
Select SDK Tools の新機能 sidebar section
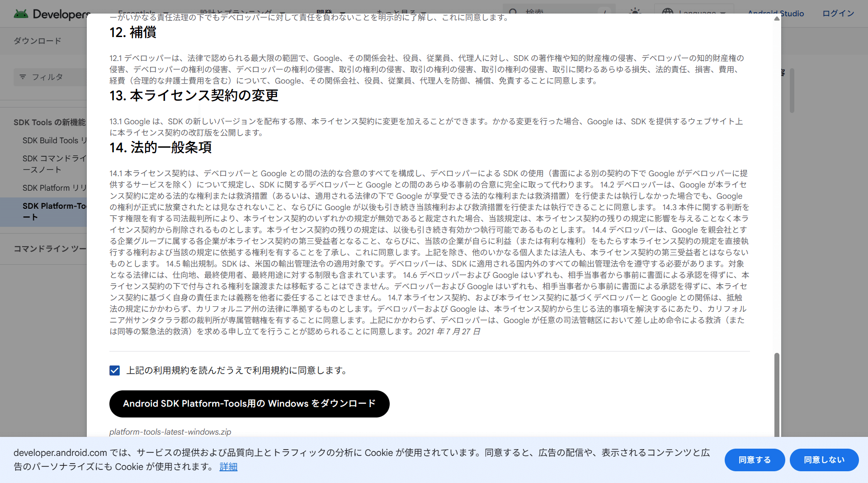click(x=50, y=122)
